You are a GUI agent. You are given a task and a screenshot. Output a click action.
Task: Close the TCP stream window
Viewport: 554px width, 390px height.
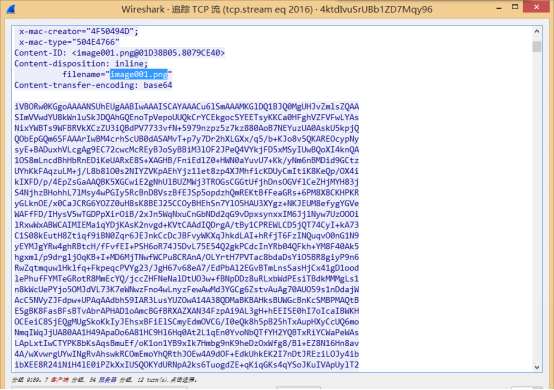click(x=536, y=7)
